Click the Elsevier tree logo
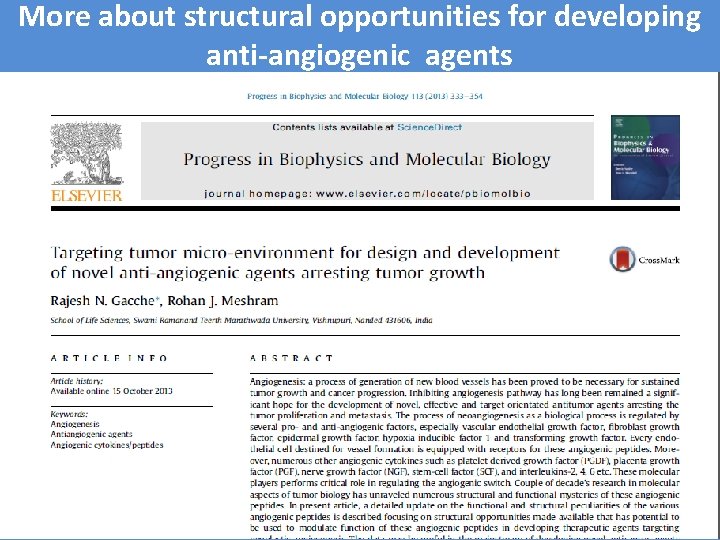 87,154
